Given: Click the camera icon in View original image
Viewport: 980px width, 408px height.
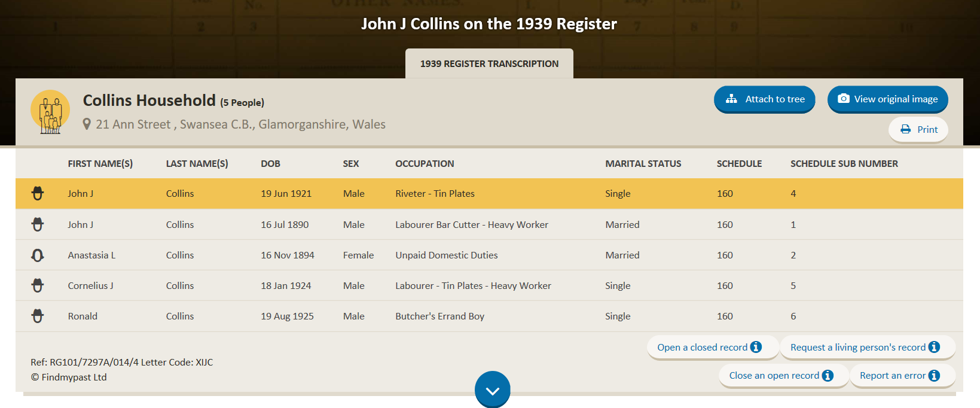Looking at the screenshot, I should 844,99.
